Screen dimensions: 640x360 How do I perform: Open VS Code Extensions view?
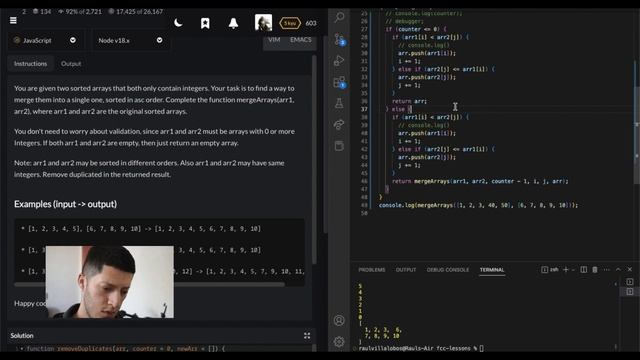339,82
